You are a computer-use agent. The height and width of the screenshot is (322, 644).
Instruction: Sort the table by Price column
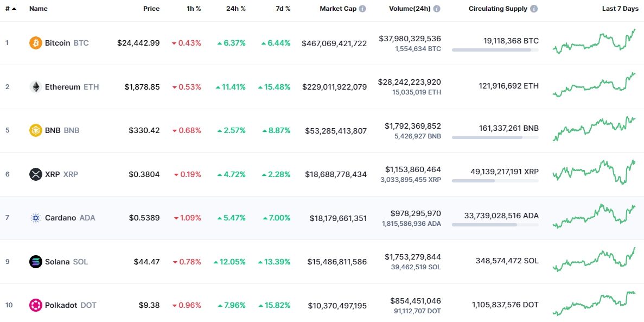pyautogui.click(x=151, y=9)
